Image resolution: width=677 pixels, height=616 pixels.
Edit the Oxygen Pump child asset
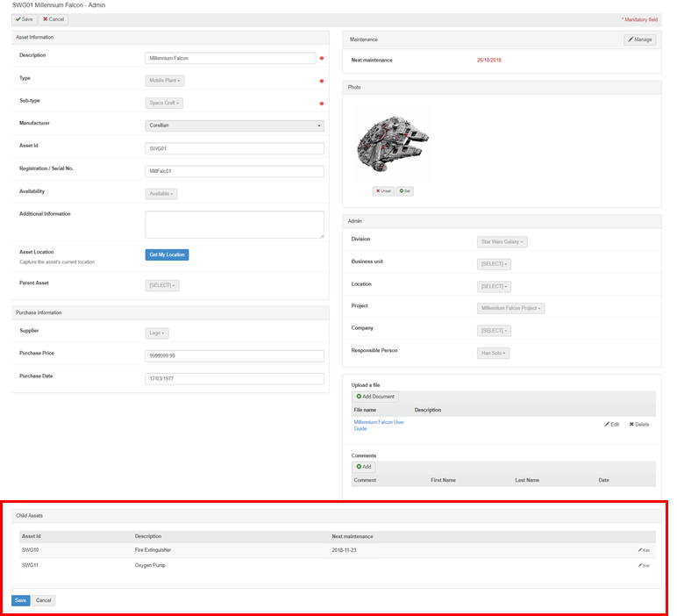pos(644,566)
